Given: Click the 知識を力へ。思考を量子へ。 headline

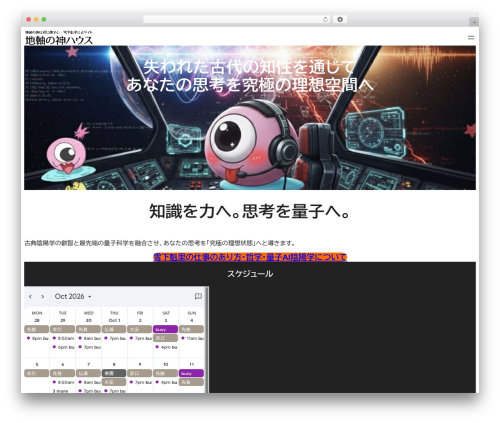Looking at the screenshot, I should tap(249, 211).
